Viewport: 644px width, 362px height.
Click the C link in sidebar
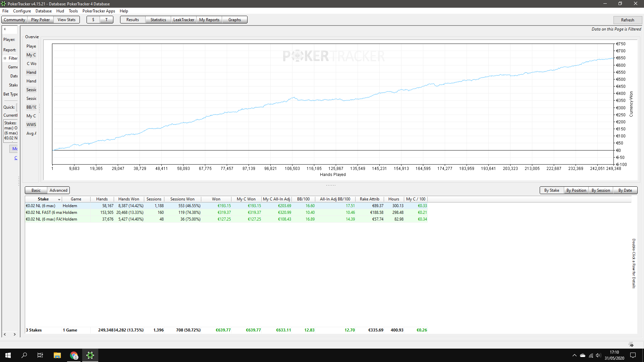[16, 158]
